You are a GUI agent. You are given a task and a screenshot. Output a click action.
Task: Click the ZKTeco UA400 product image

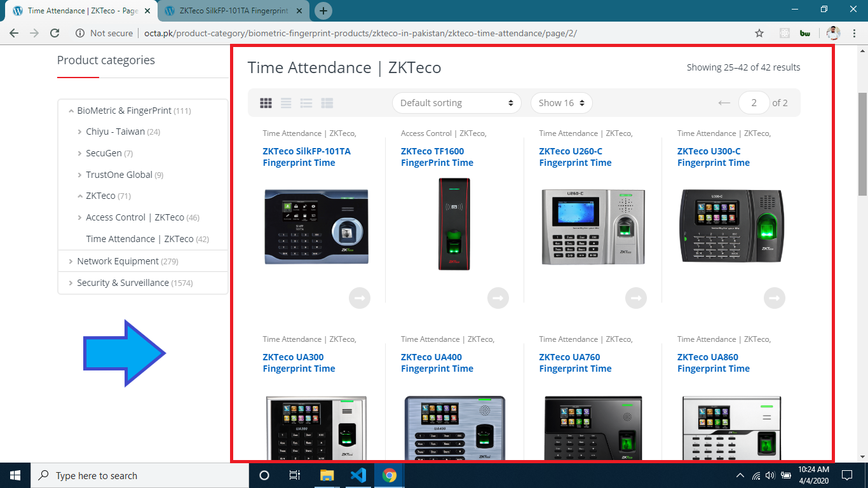coord(454,428)
